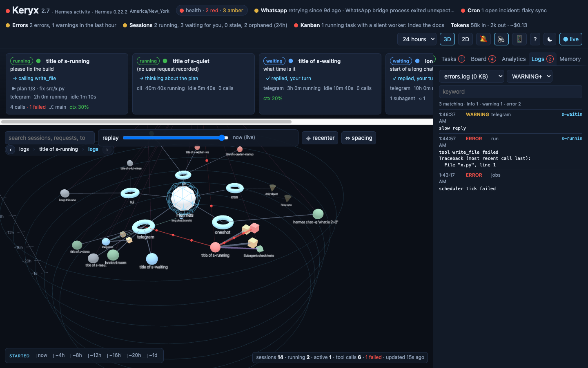
Task: Open help with the question mark button
Action: [x=535, y=39]
